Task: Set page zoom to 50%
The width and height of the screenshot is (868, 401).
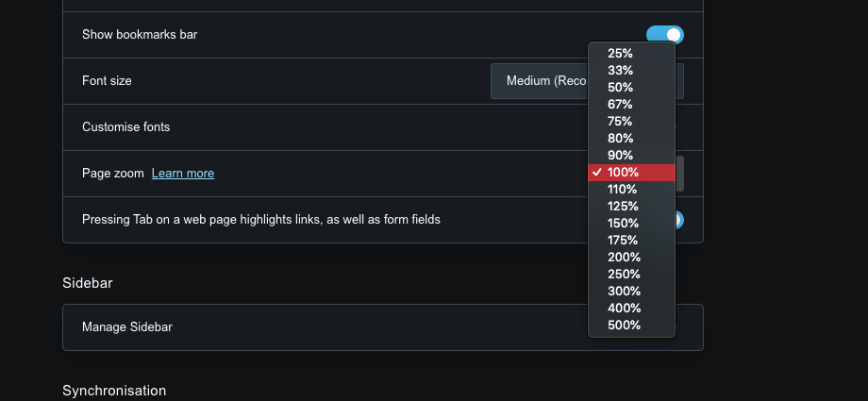Action: pyautogui.click(x=621, y=88)
